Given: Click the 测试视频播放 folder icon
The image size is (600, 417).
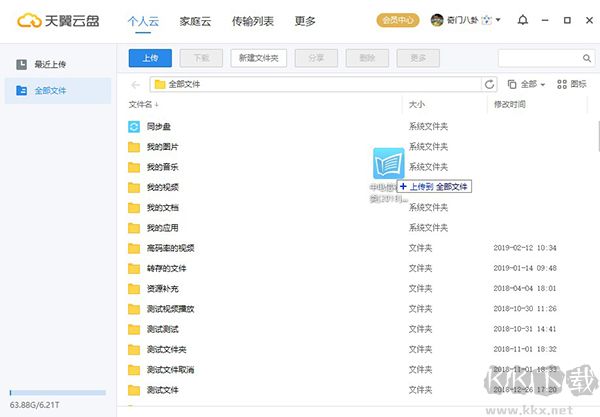Looking at the screenshot, I should click(134, 309).
